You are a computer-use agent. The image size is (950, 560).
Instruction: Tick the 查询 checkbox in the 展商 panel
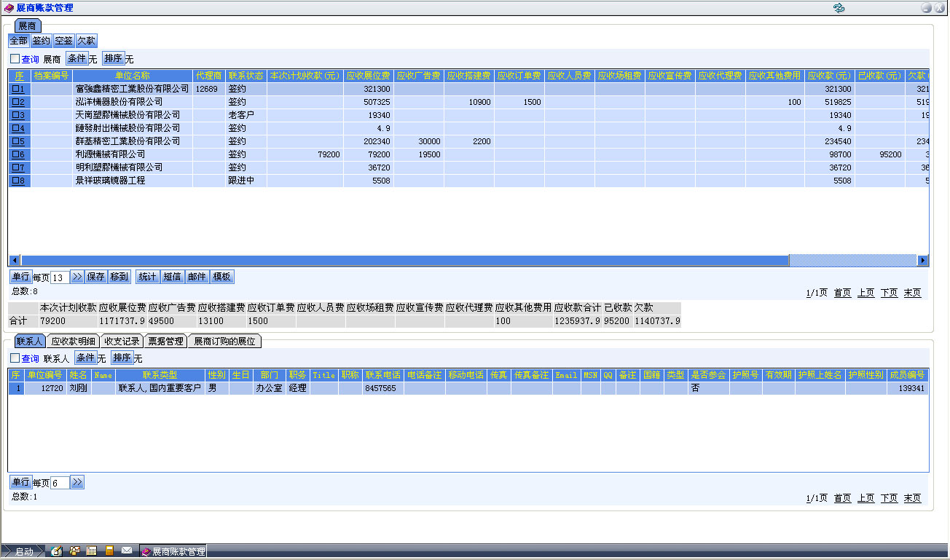click(x=15, y=59)
